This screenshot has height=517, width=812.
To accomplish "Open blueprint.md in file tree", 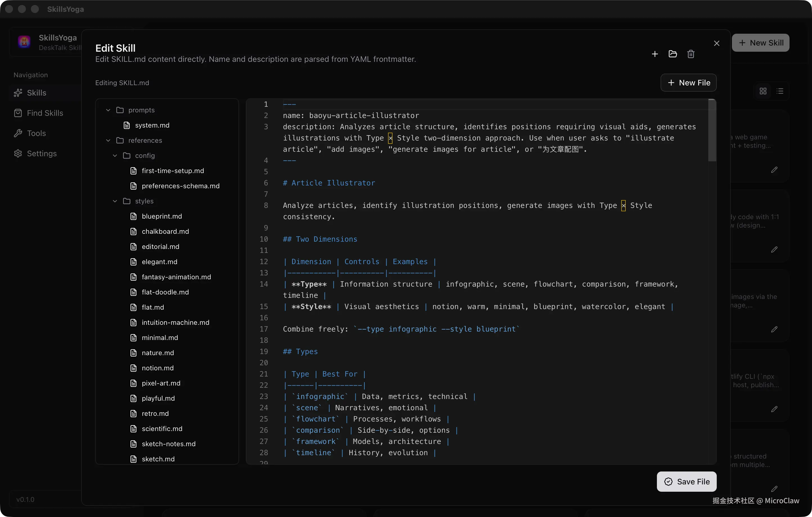I will [x=162, y=216].
